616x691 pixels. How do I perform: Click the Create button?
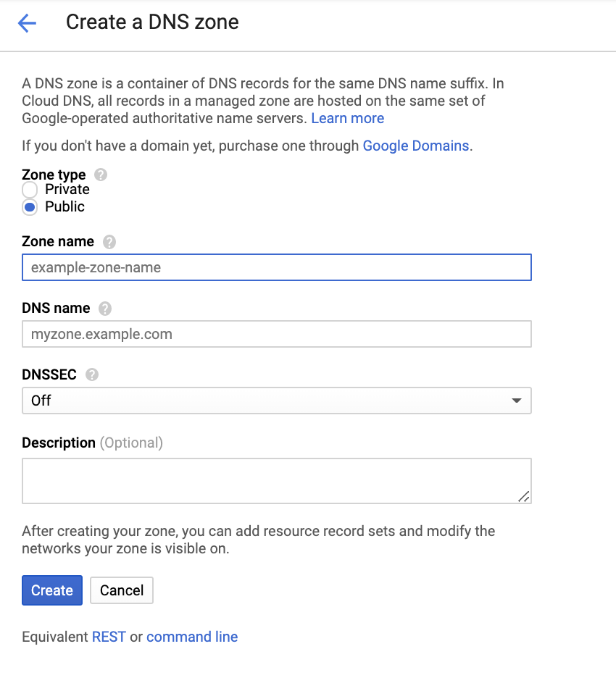[52, 590]
